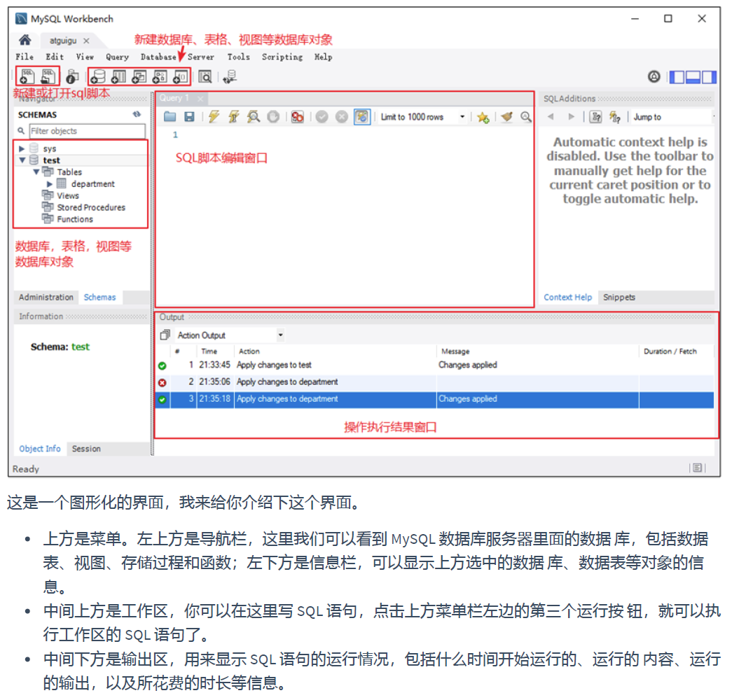Execute statement under cursor icon

[x=233, y=117]
